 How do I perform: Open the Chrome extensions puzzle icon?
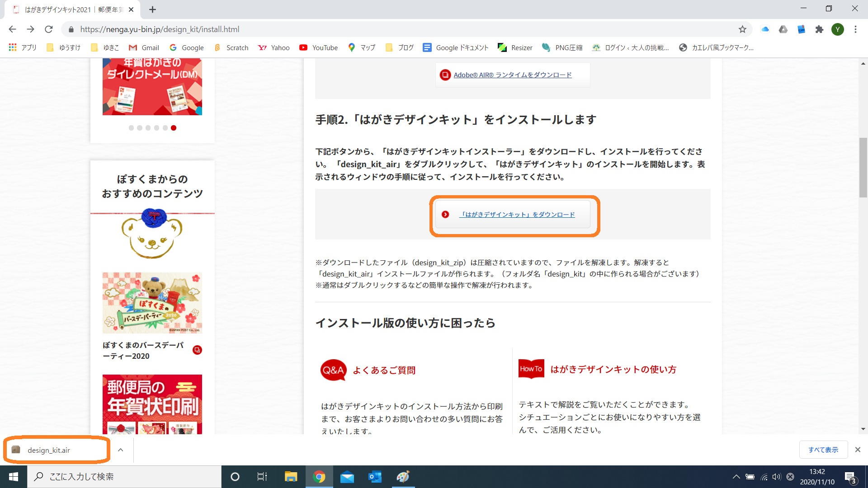pos(819,29)
